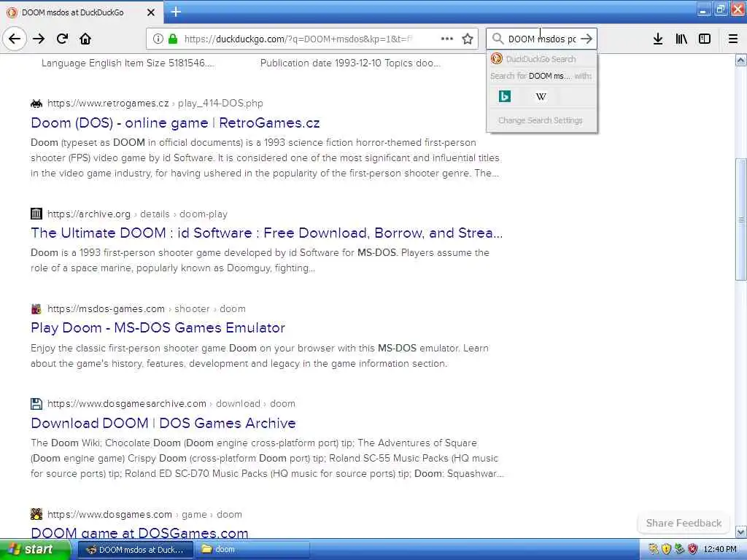Open page actions three-dot menu
This screenshot has height=560, width=747.
click(x=447, y=39)
